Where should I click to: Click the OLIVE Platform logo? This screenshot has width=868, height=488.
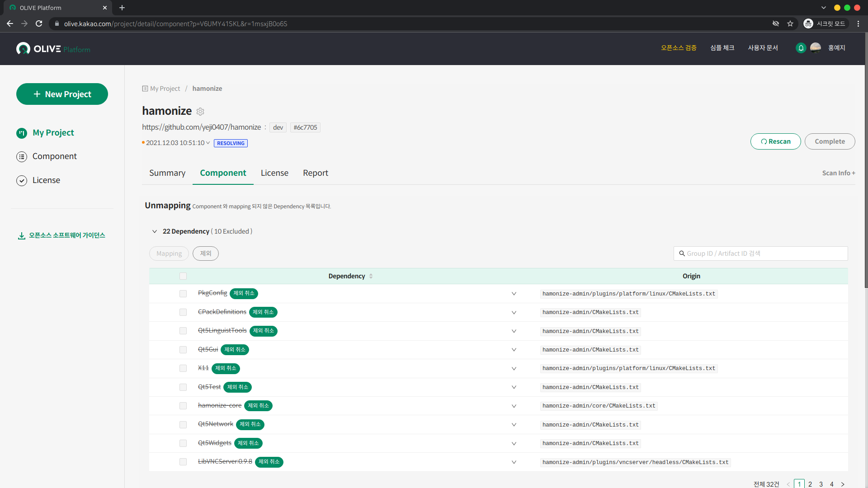(x=53, y=49)
